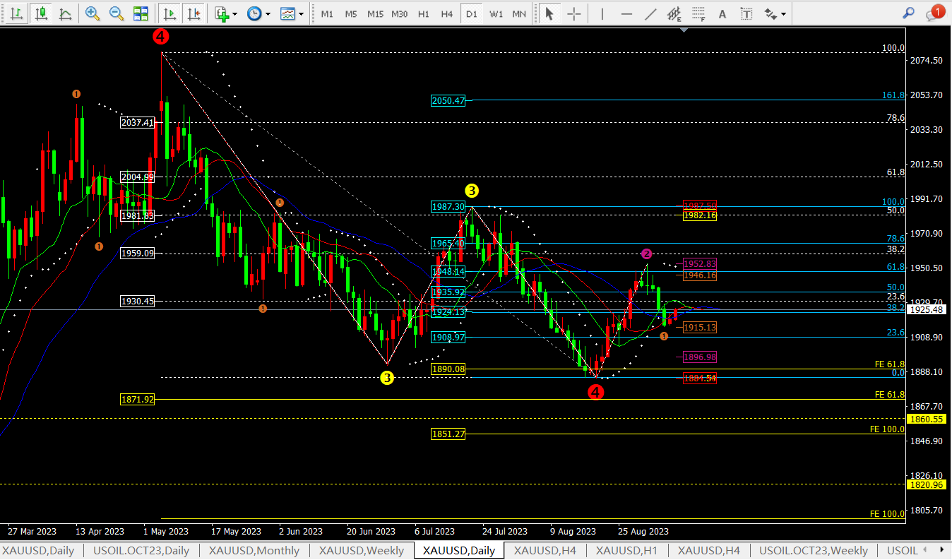This screenshot has width=952, height=560.
Task: Click the 1820.96 axis price label
Action: point(927,484)
